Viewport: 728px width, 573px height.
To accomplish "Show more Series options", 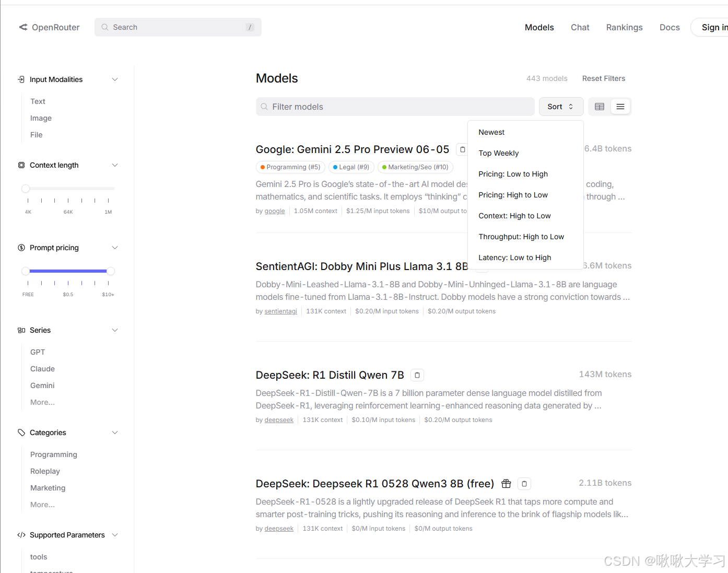I will (x=42, y=402).
